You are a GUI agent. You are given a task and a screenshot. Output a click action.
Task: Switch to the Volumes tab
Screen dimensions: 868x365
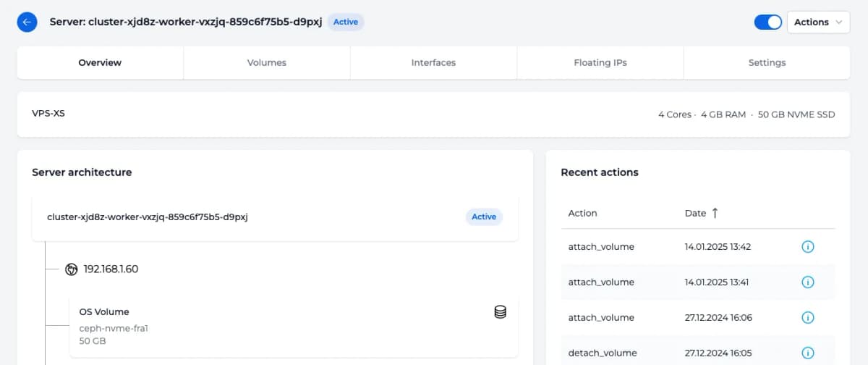click(267, 63)
